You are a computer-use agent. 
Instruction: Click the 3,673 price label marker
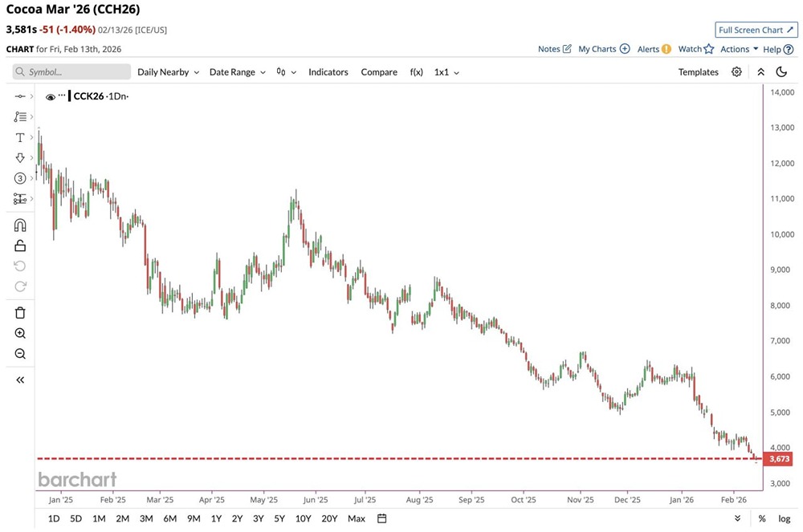778,459
